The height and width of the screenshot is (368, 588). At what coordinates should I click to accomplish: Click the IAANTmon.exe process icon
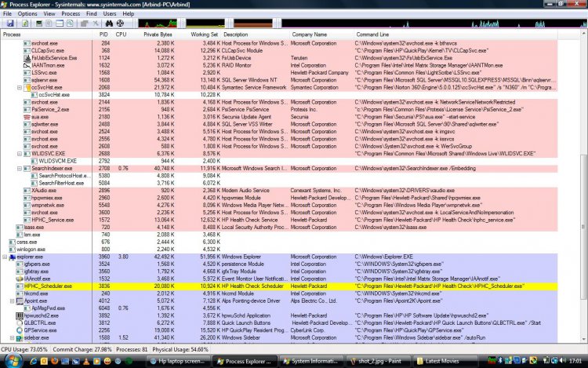(x=27, y=65)
